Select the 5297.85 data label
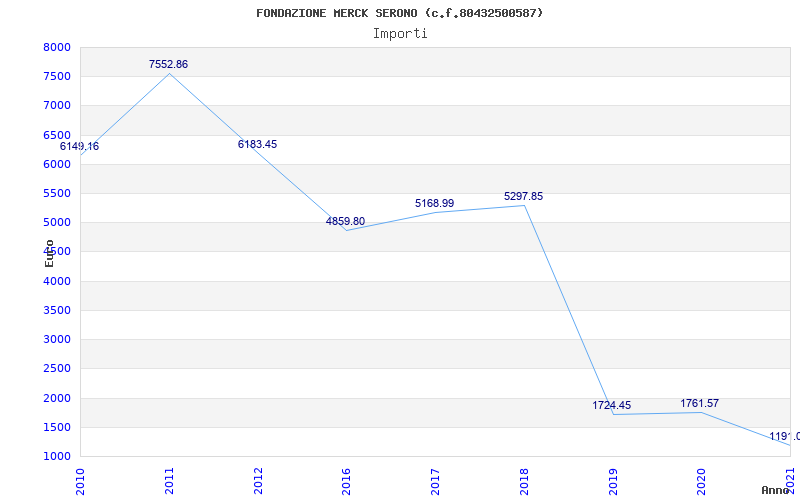 tap(523, 196)
